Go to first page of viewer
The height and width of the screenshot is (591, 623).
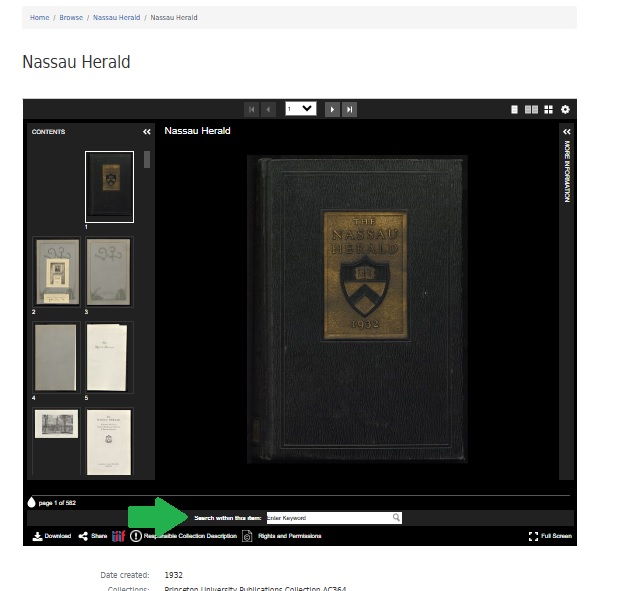pyautogui.click(x=252, y=109)
